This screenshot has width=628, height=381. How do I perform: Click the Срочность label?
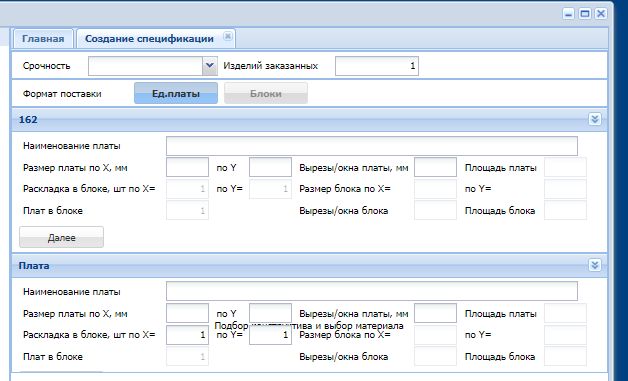(x=46, y=66)
